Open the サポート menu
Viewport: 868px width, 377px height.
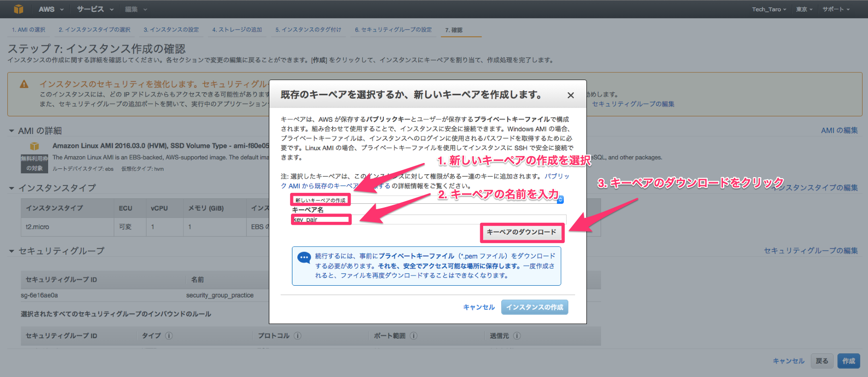coord(836,9)
